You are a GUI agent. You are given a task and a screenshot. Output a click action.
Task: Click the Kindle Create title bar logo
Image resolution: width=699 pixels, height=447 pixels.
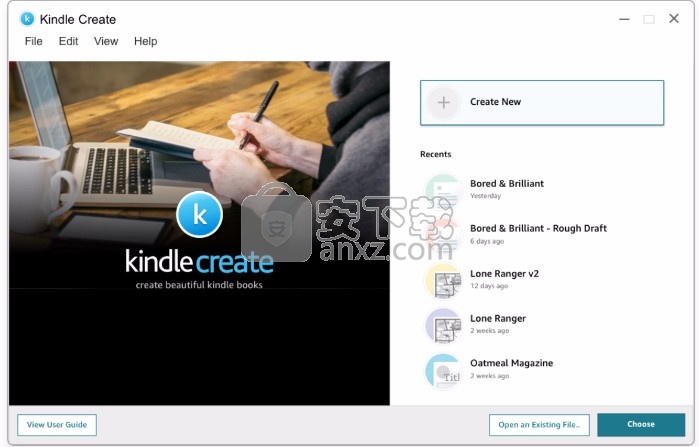[27, 19]
